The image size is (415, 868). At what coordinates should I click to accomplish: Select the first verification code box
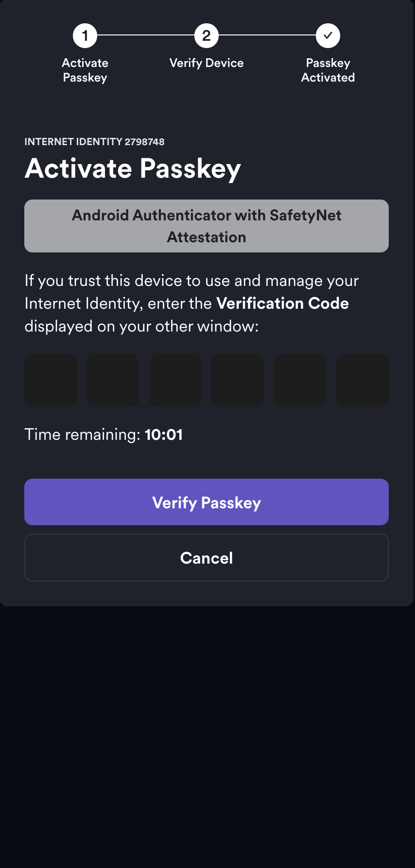click(51, 380)
